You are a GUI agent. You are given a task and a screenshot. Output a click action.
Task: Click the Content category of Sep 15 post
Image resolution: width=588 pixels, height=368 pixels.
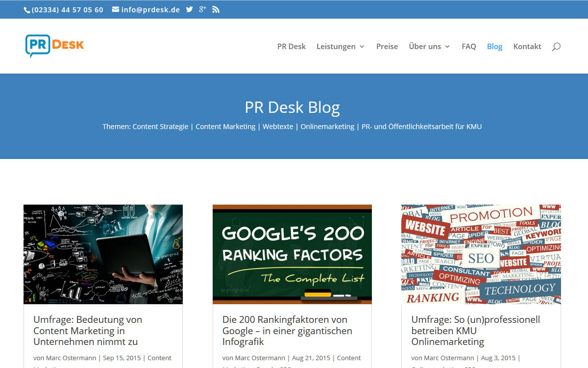coord(159,358)
